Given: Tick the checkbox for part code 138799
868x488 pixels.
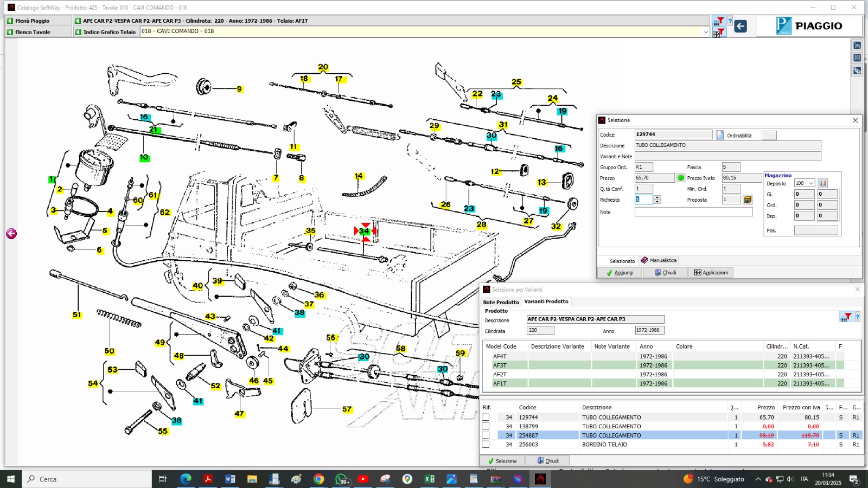Looking at the screenshot, I should coord(486,426).
